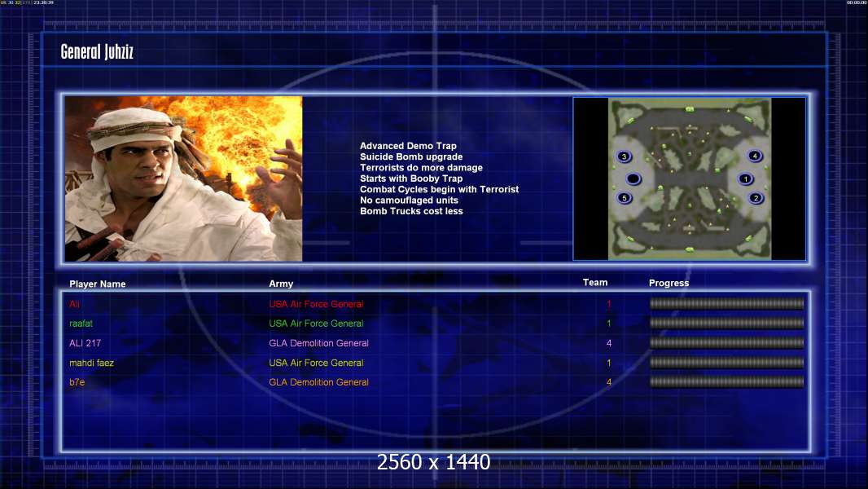Image resolution: width=868 pixels, height=489 pixels.
Task: Click Ali's USA Air Force General army
Action: click(x=316, y=304)
